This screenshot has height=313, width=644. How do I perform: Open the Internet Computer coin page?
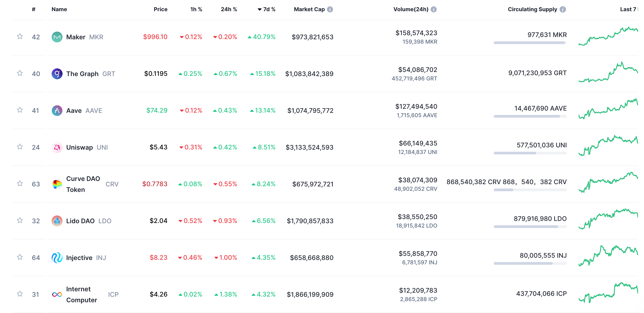82,294
